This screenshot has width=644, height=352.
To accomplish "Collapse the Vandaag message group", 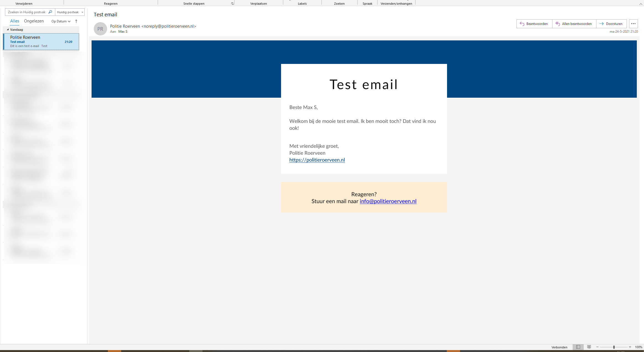I will pyautogui.click(x=8, y=30).
